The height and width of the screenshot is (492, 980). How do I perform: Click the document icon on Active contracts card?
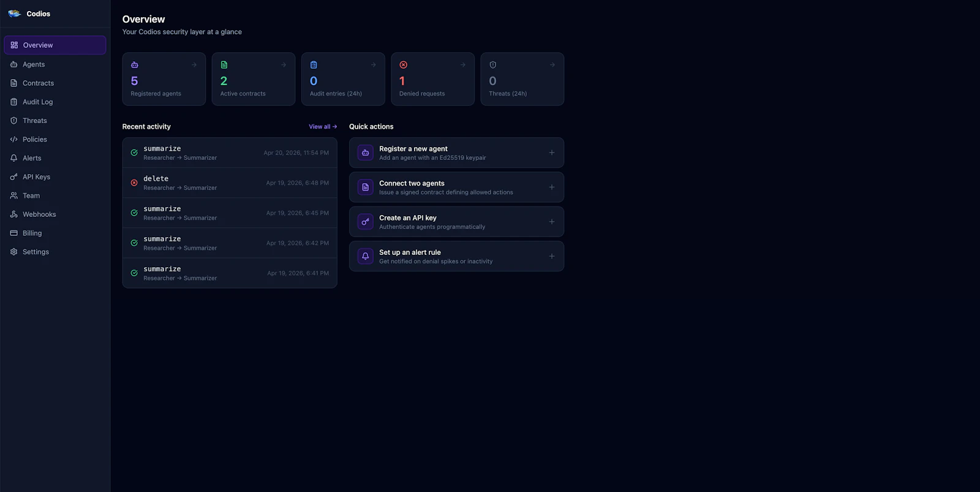coord(224,65)
